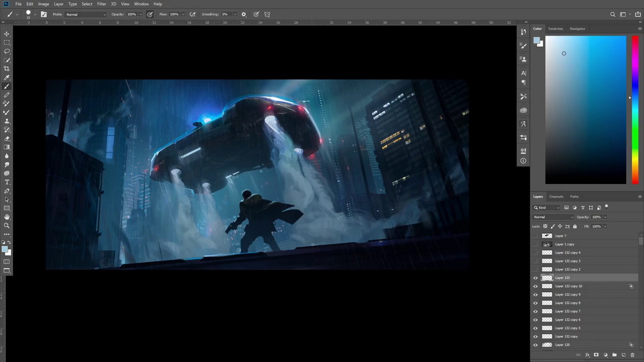
Task: Switch to the Channels tab
Action: [557, 197]
